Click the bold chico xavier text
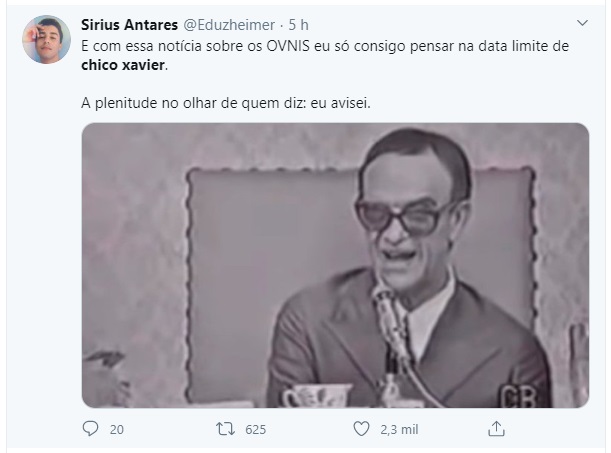 tap(123, 65)
